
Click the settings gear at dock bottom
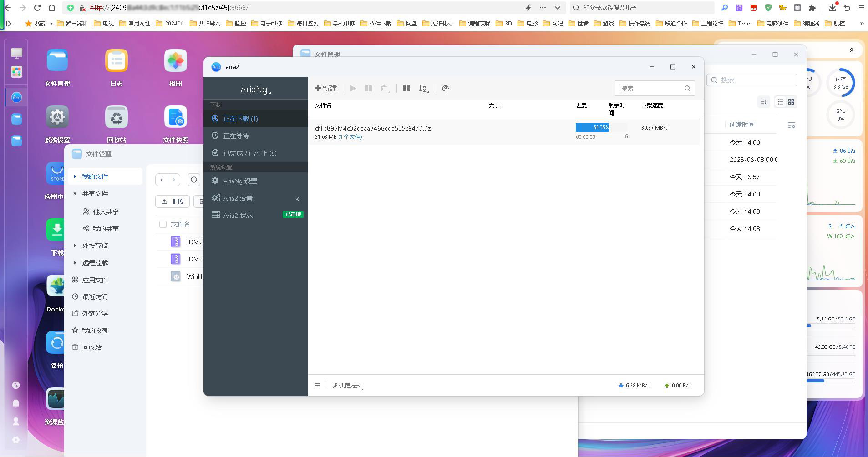tap(16, 440)
